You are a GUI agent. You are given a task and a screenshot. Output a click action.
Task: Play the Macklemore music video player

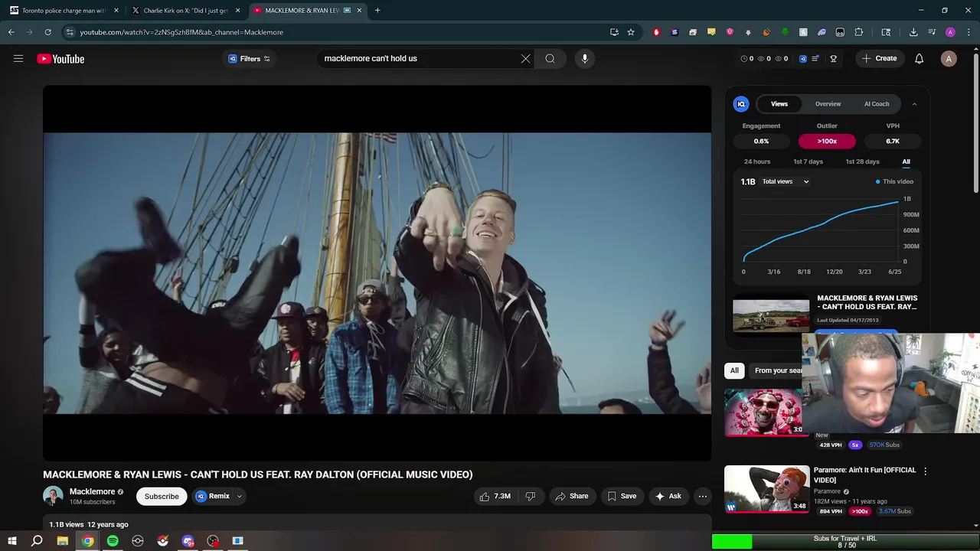[x=377, y=273]
